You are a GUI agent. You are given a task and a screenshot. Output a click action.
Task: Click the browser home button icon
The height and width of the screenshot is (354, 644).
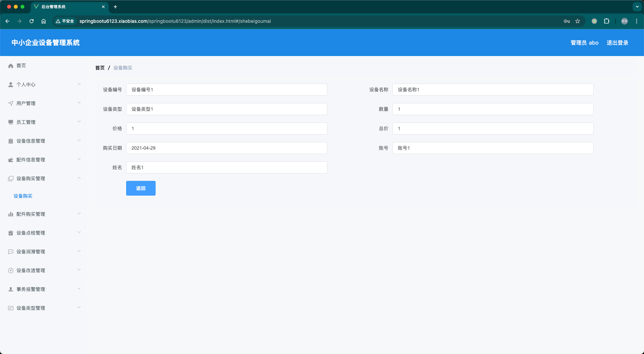click(44, 21)
